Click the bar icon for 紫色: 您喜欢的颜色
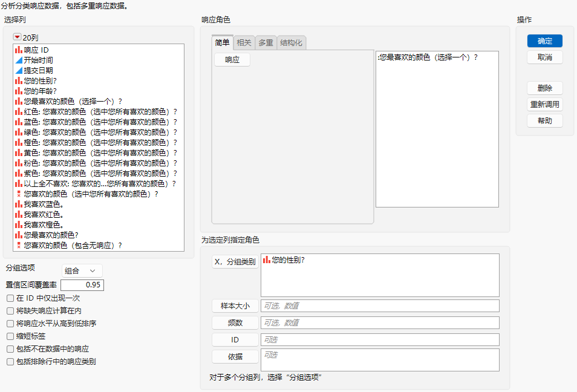 [x=18, y=174]
